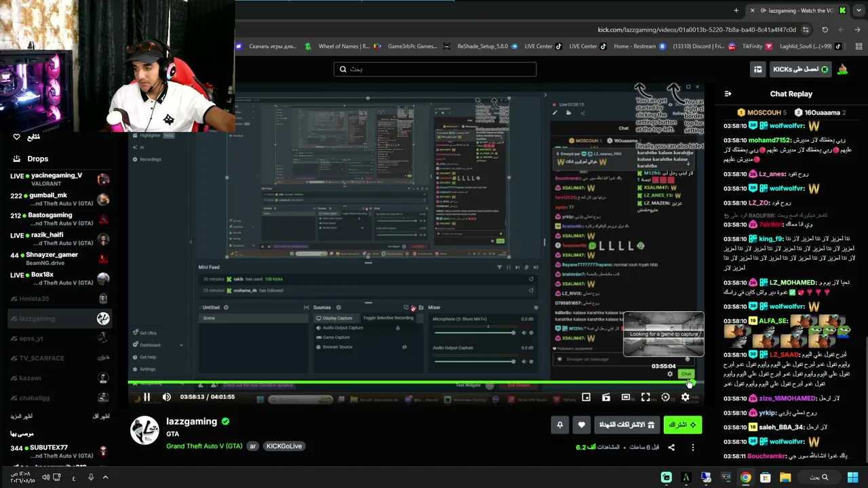The width and height of the screenshot is (868, 488).
Task: Open taskbar search box
Action: click(x=818, y=477)
